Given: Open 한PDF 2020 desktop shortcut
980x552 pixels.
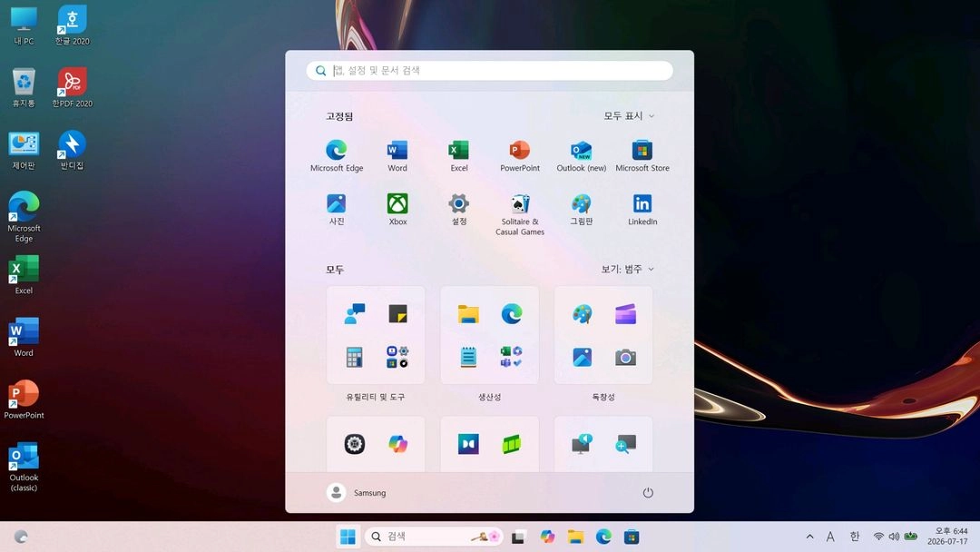Looking at the screenshot, I should click(x=72, y=87).
